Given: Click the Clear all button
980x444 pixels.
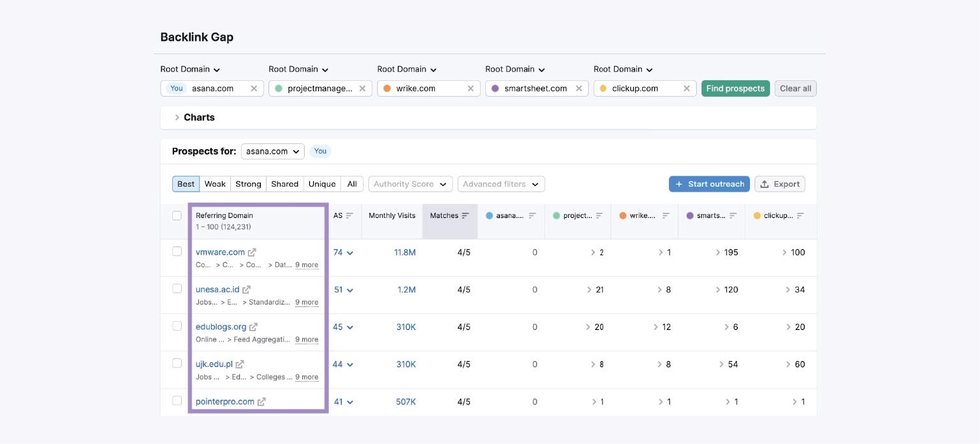Looking at the screenshot, I should pos(795,89).
